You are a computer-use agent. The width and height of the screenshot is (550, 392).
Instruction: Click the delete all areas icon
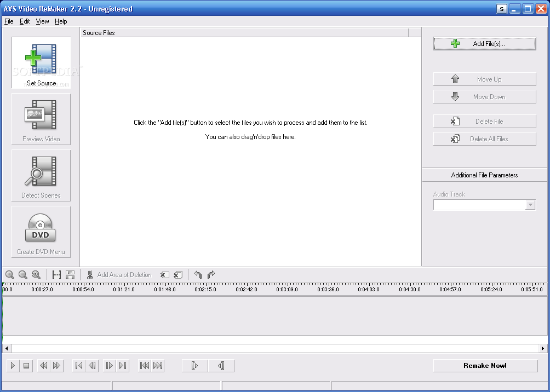178,274
